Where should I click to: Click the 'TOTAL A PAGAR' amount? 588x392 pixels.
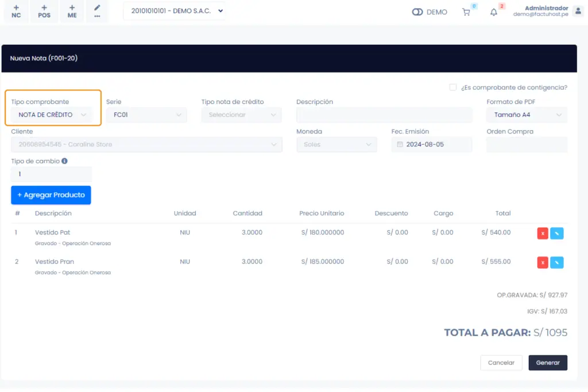pyautogui.click(x=551, y=332)
